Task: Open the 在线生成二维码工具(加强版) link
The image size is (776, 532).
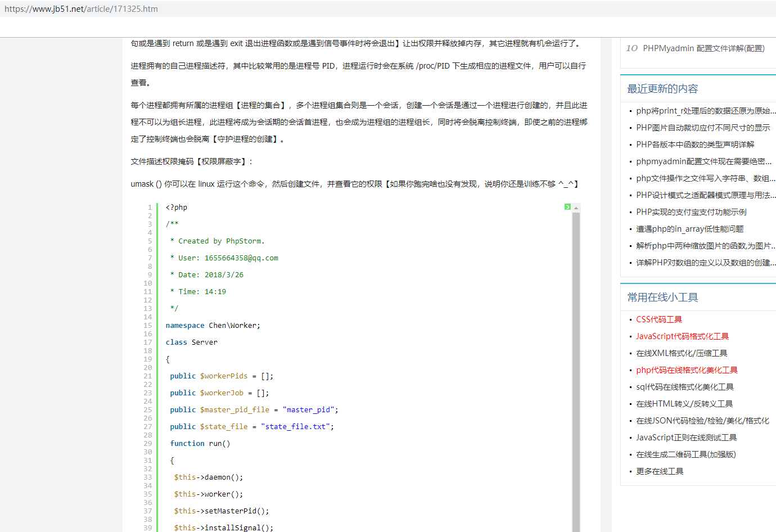Action: point(686,454)
